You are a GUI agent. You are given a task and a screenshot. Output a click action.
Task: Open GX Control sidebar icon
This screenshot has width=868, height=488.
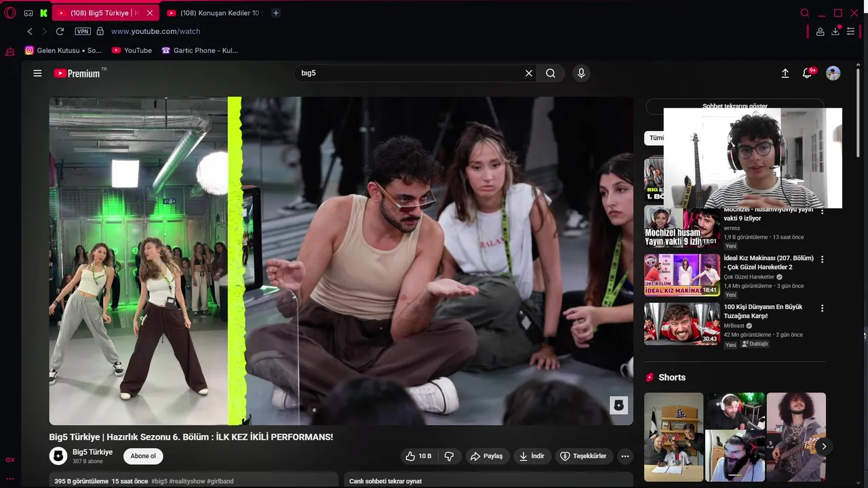(x=10, y=460)
